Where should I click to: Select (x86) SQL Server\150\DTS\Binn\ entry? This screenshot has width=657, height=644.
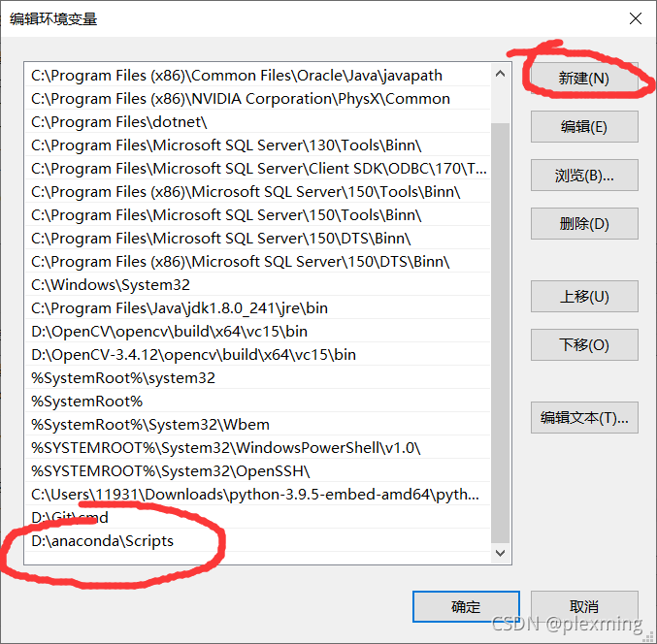(x=257, y=261)
